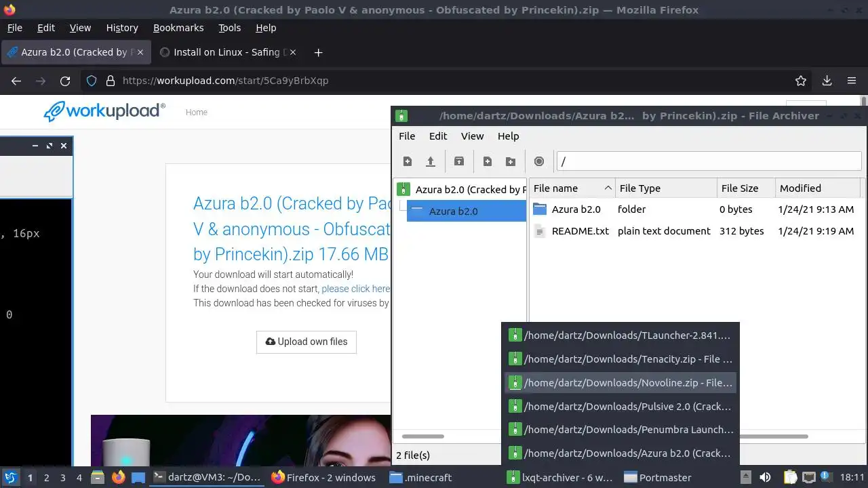Open a new Firefox tab with plus icon

pyautogui.click(x=318, y=52)
